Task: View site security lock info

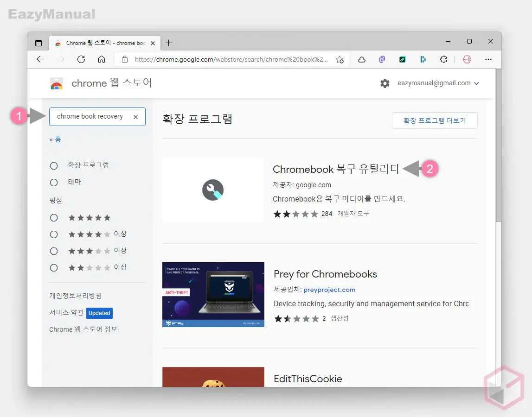Action: coord(125,59)
